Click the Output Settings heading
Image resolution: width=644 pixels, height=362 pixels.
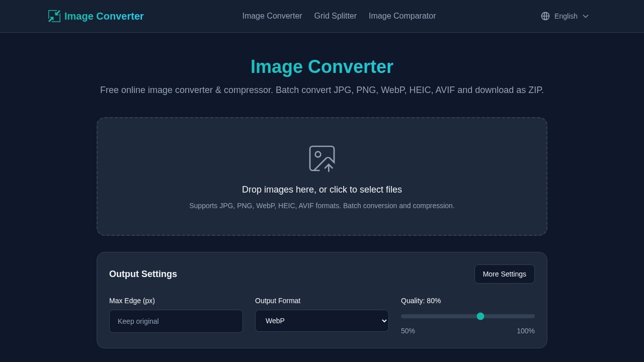coord(143,274)
